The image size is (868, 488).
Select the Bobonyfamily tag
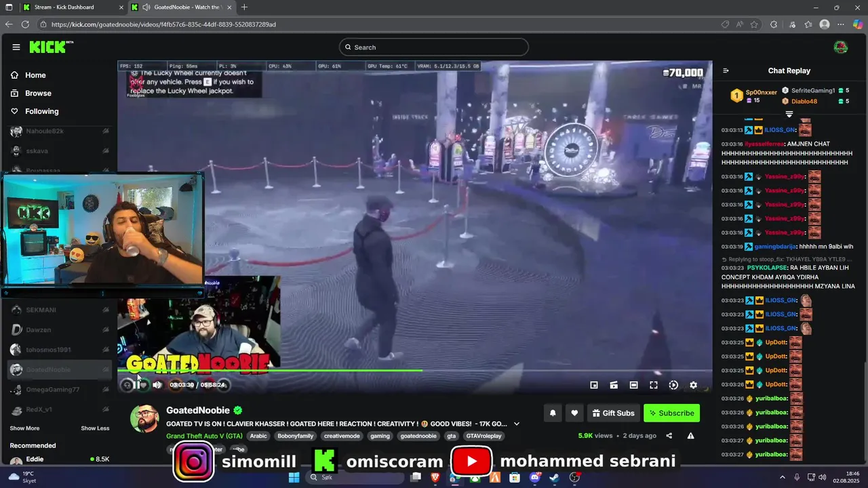tap(296, 436)
